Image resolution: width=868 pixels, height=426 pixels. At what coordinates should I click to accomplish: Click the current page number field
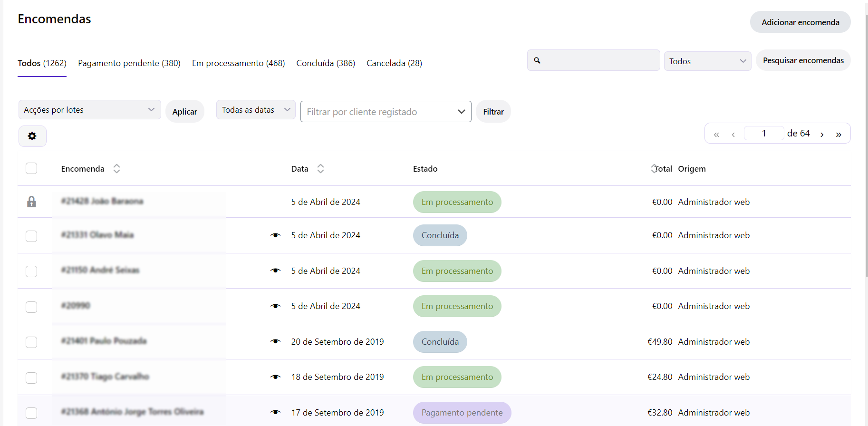coord(764,133)
